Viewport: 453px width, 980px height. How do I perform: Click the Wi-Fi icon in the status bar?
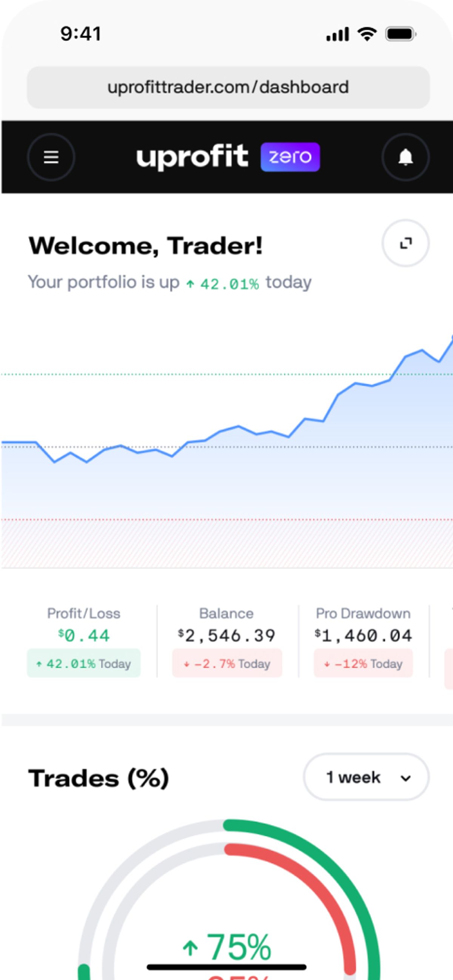coord(367,34)
